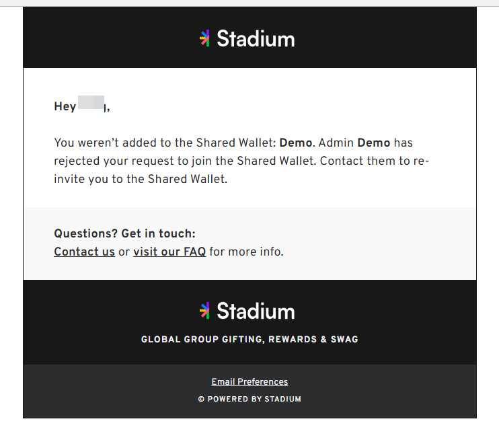Viewport: 499px width, 448px height.
Task: Click the colorful Stadium star icon in header
Action: tap(204, 38)
